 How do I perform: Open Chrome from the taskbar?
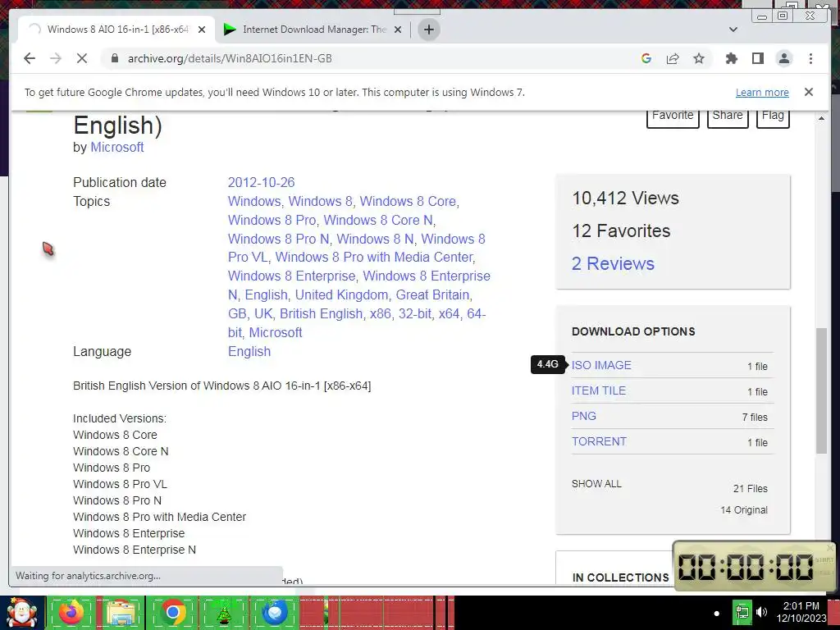coord(172,613)
